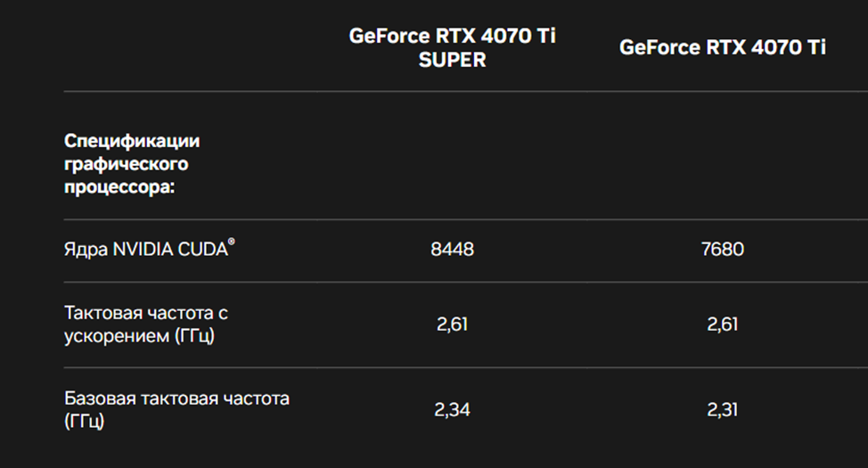Click the non-SUPER "GeForce RTX 4070 Ti" column header
This screenshot has width=868, height=468.
(722, 47)
